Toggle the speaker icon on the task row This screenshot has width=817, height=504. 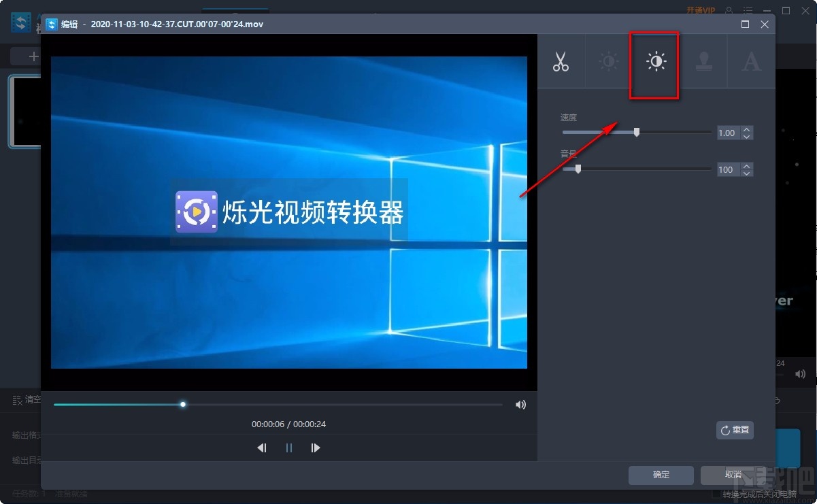tap(800, 373)
